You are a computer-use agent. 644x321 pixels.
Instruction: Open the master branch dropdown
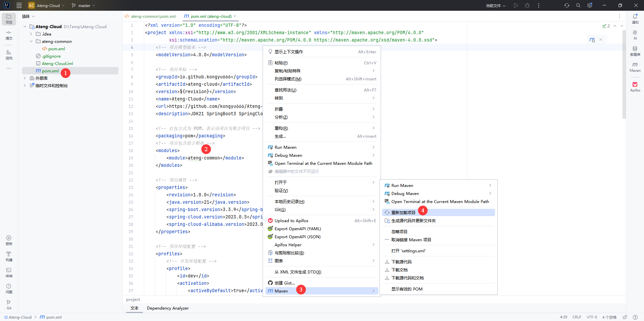pos(83,5)
